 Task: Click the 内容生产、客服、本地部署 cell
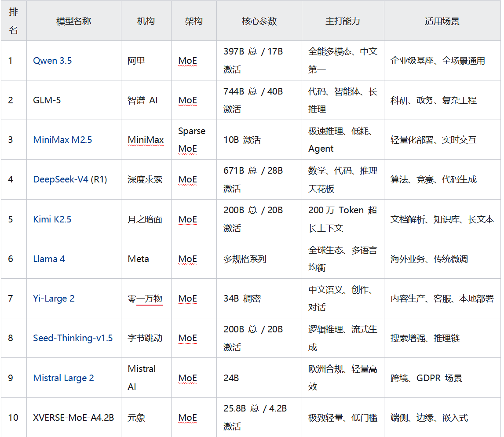442,299
